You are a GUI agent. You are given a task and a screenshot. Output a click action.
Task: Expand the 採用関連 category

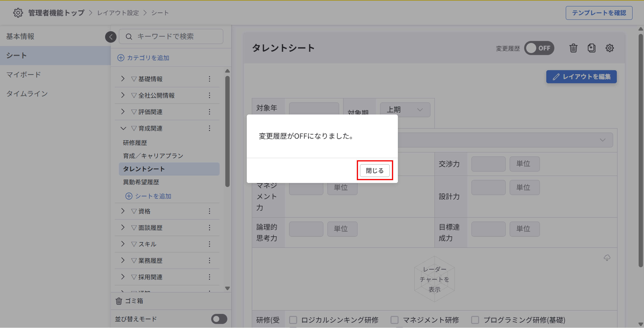(x=123, y=277)
